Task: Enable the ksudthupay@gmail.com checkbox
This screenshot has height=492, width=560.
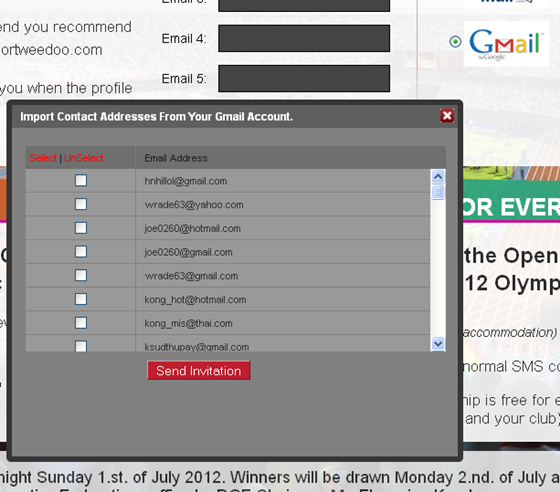Action: [x=81, y=346]
